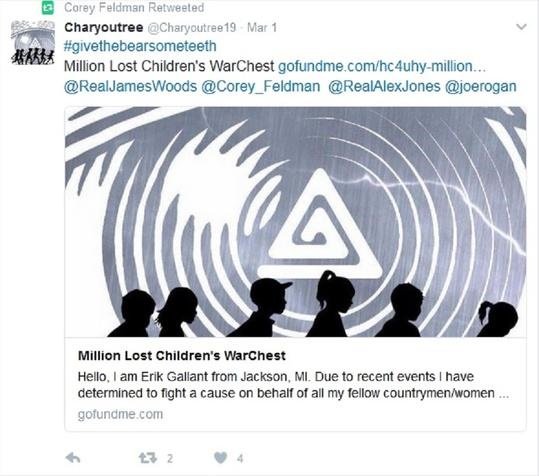539x476 pixels.
Task: Click the green retweeted indicator icon
Action: pos(48,8)
